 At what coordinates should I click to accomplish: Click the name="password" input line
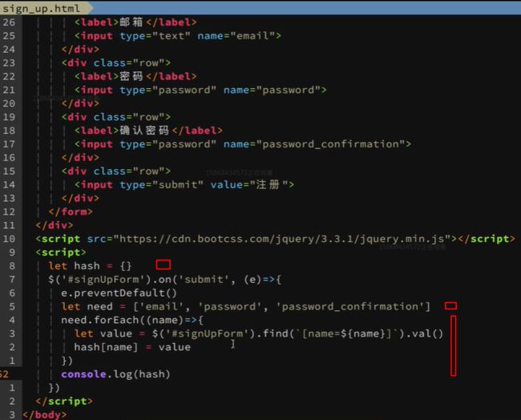[200, 90]
